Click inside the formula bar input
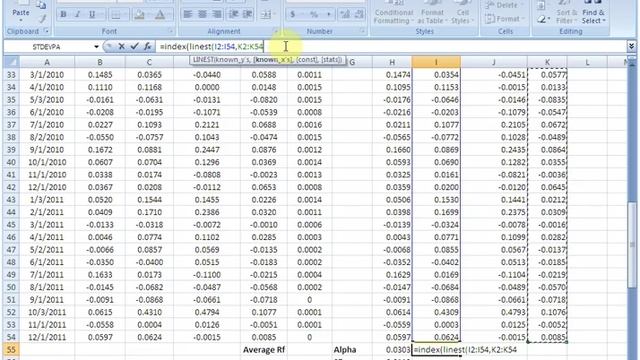This screenshot has width=640, height=360. [391, 47]
